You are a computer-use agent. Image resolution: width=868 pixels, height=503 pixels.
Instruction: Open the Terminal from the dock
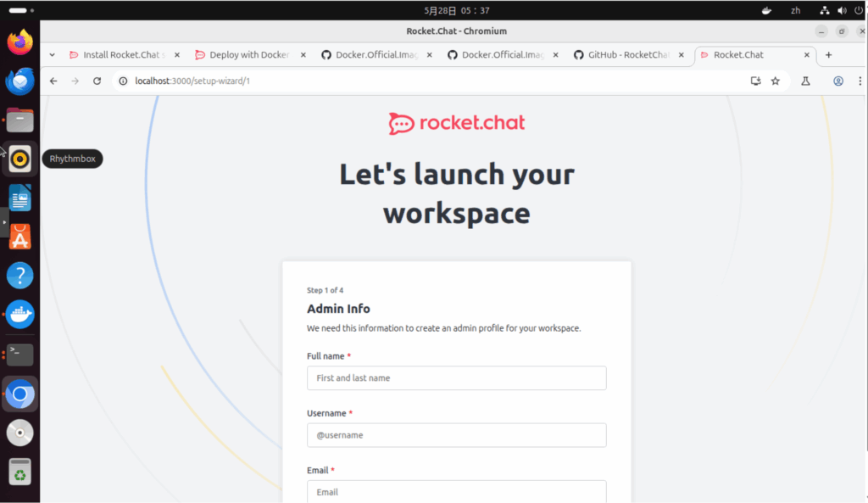(20, 355)
